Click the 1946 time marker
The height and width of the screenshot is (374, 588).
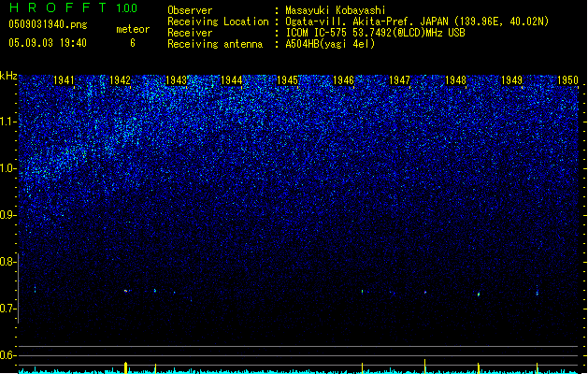coord(343,80)
